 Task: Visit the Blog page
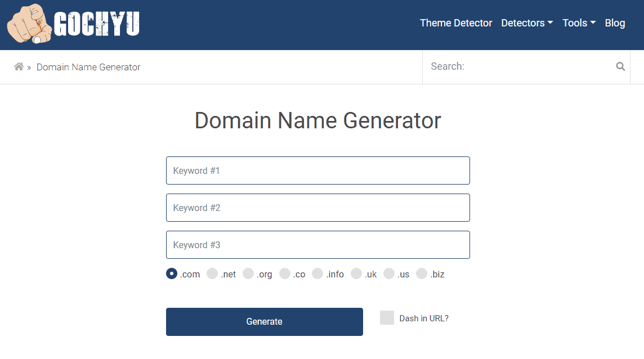click(x=615, y=23)
